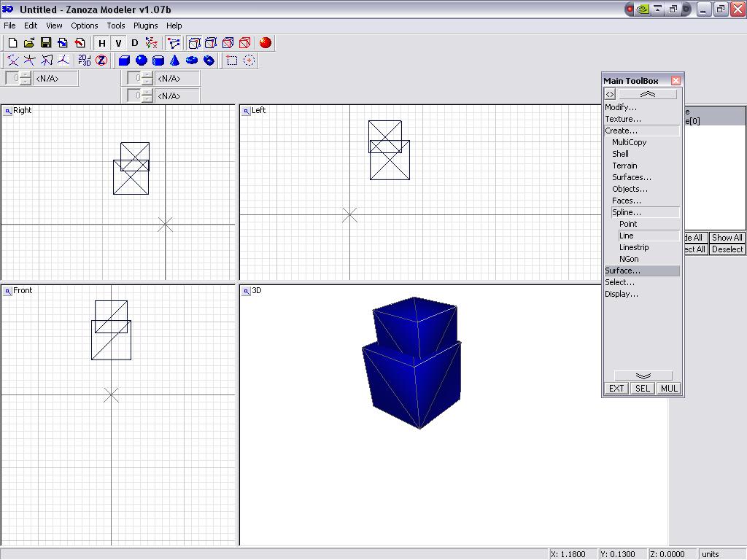The width and height of the screenshot is (747, 560).
Task: Click the 2D/3D switch icon
Action: click(85, 61)
